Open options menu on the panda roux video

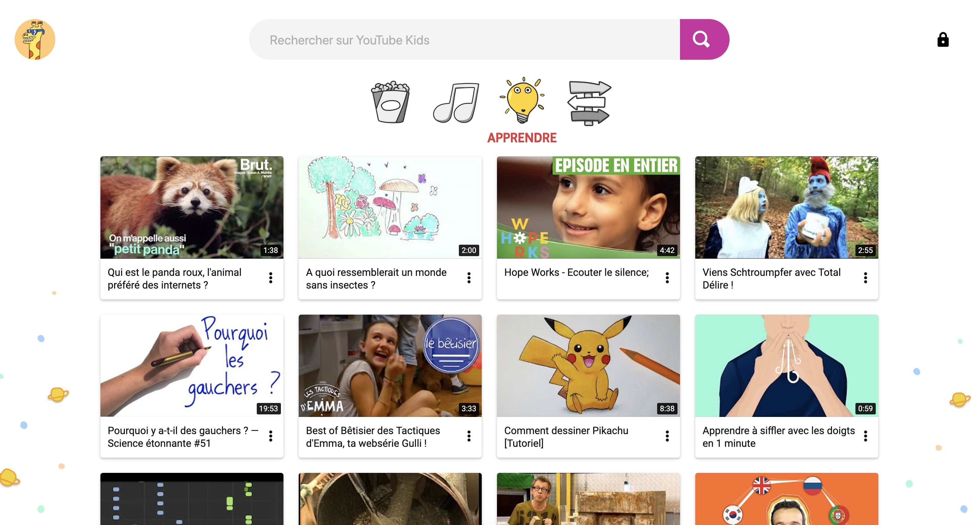click(271, 277)
